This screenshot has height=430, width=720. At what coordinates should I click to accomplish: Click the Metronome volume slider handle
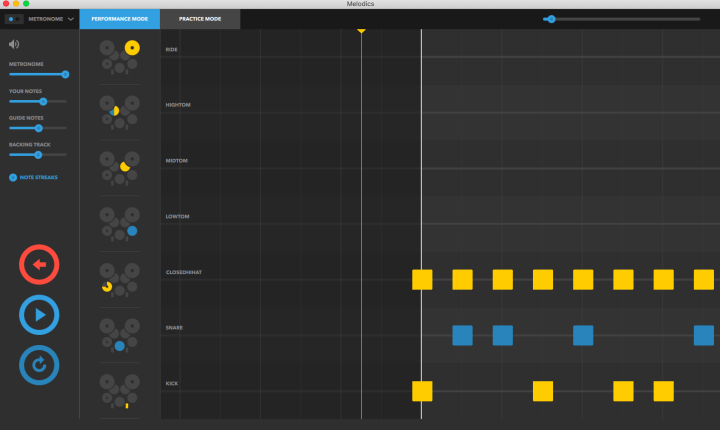(65, 74)
